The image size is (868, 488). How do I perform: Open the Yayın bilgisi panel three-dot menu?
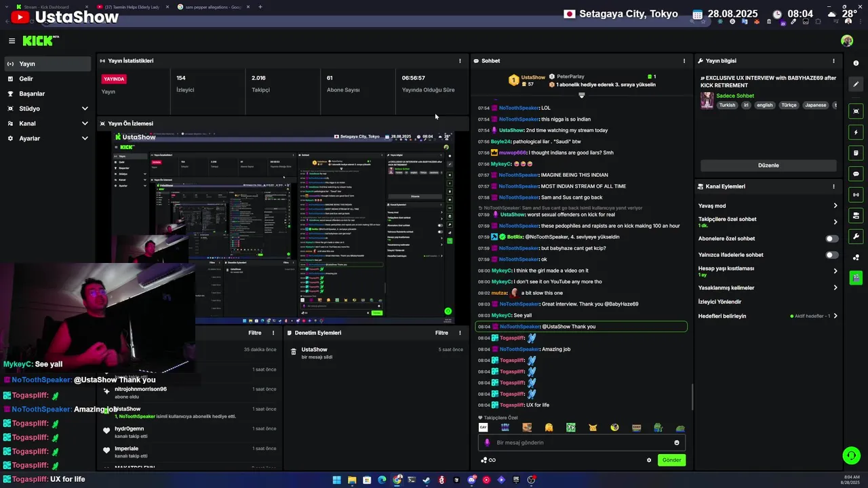(x=833, y=61)
